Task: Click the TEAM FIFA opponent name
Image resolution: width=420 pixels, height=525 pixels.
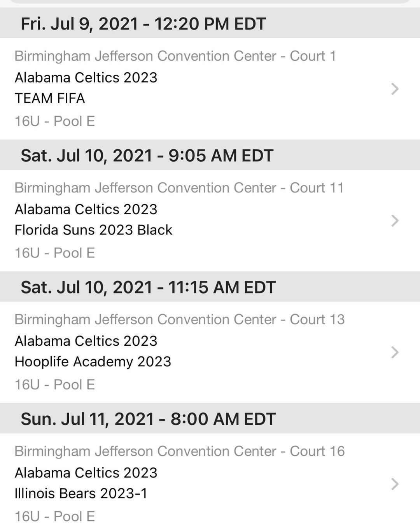Action: pyautogui.click(x=50, y=98)
